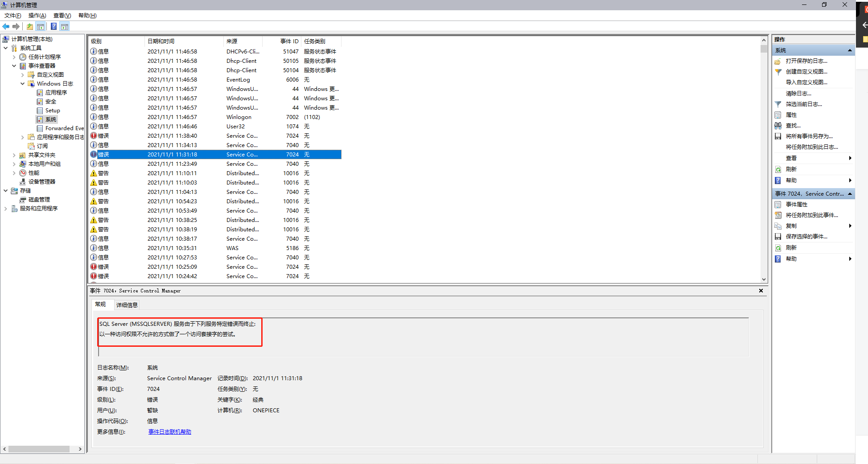This screenshot has width=868, height=464.
Task: Toggle the console tree pane visibility
Action: [41, 26]
